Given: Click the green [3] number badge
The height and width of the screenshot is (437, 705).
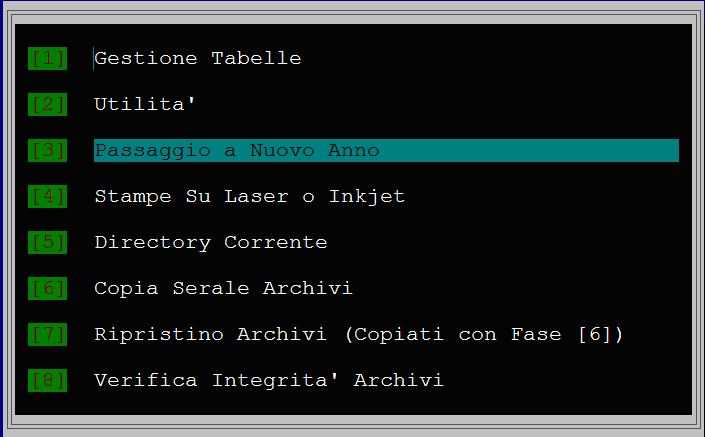Looking at the screenshot, I should point(47,150).
